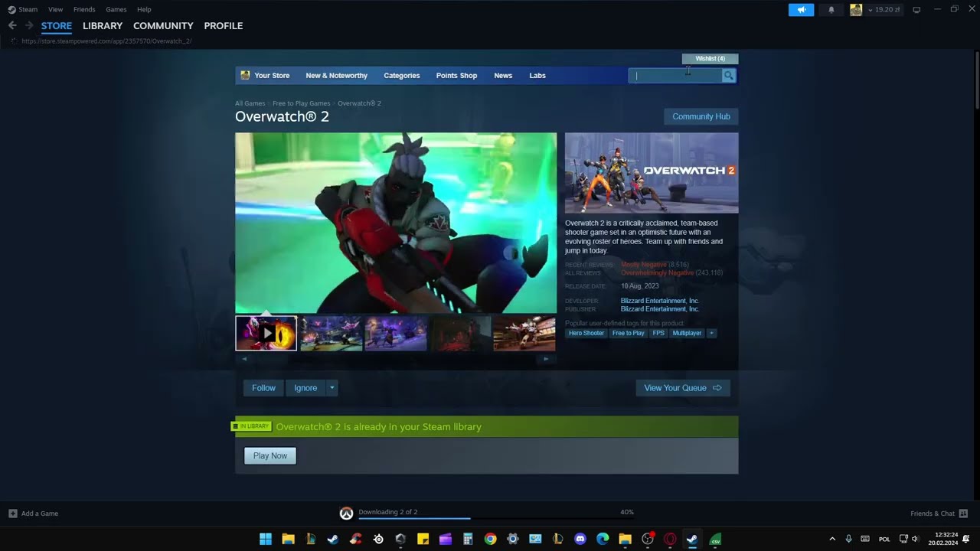Open Overwhelmingly Negative all reviews
The image size is (980, 551).
tap(658, 273)
